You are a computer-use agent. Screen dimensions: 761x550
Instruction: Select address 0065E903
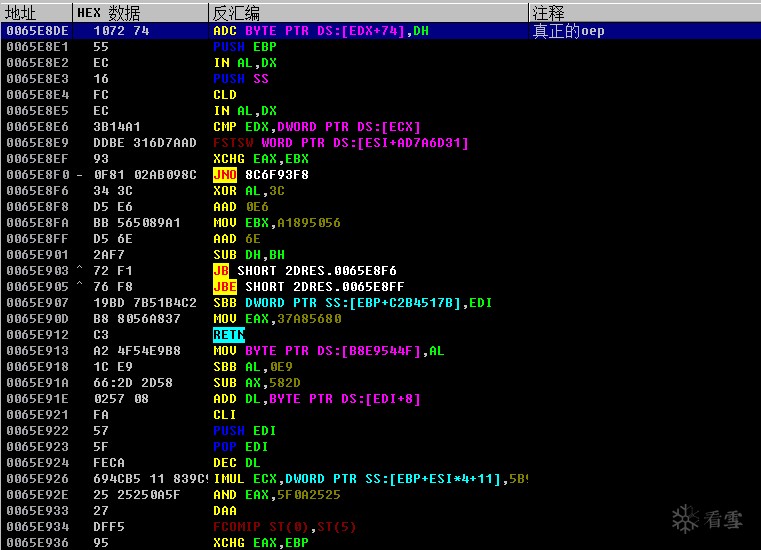click(38, 271)
